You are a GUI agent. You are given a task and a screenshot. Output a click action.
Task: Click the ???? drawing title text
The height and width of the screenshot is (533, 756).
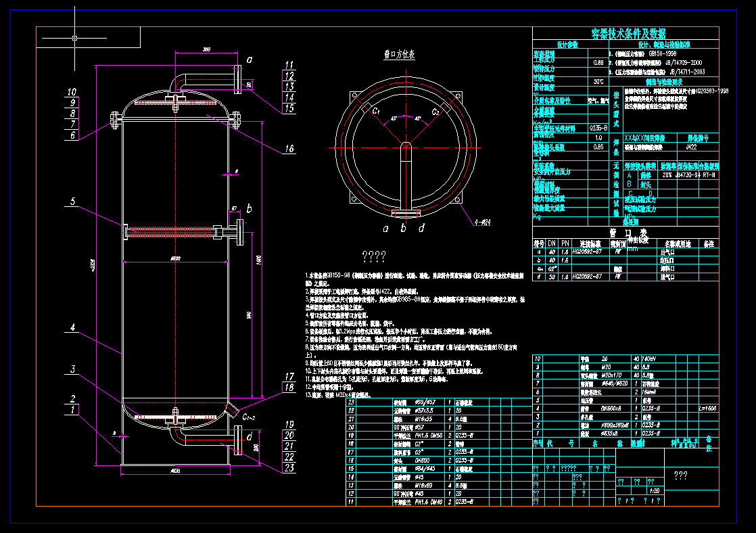[375, 256]
